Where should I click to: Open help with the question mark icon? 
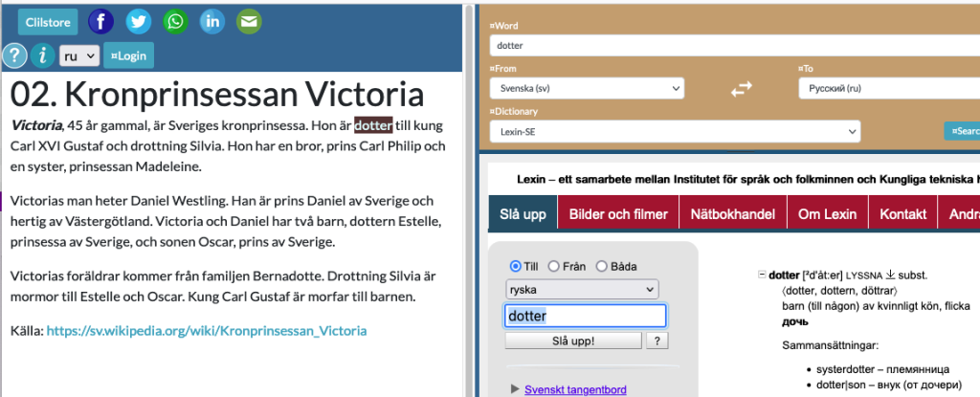[13, 56]
